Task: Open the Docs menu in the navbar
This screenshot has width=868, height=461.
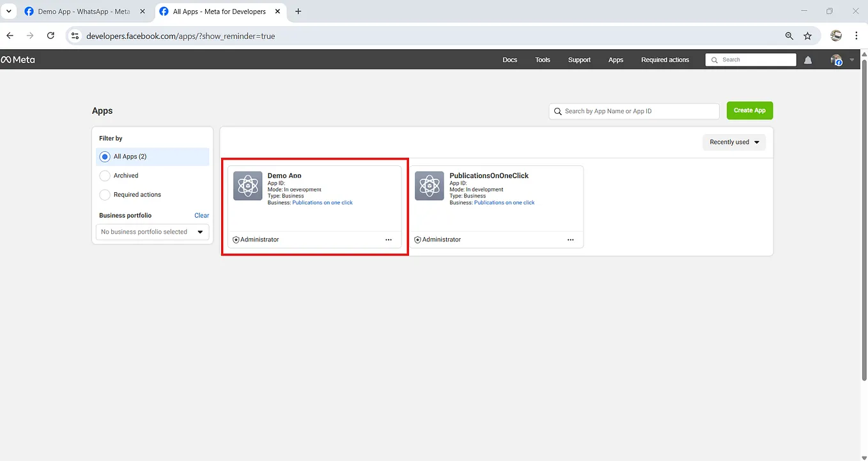Action: (509, 59)
